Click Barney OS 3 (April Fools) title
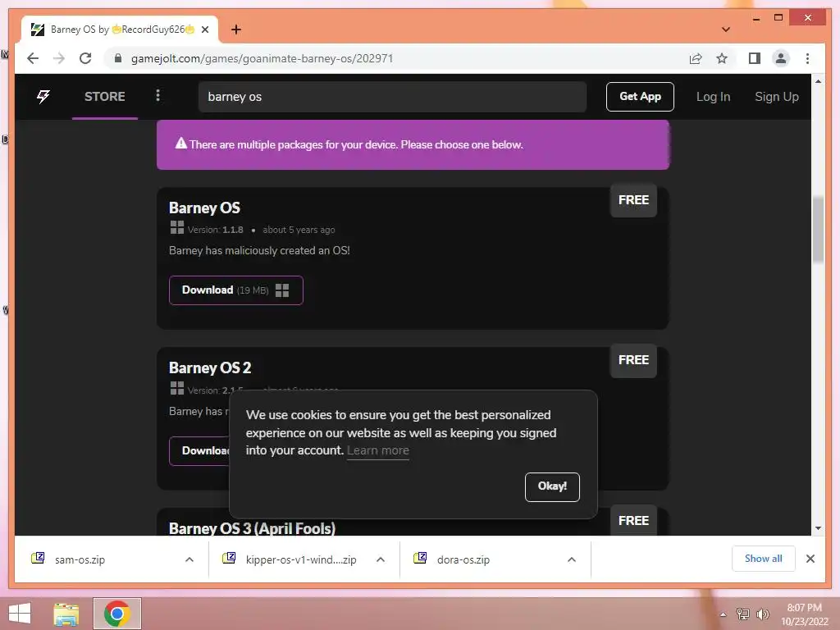 coord(253,528)
